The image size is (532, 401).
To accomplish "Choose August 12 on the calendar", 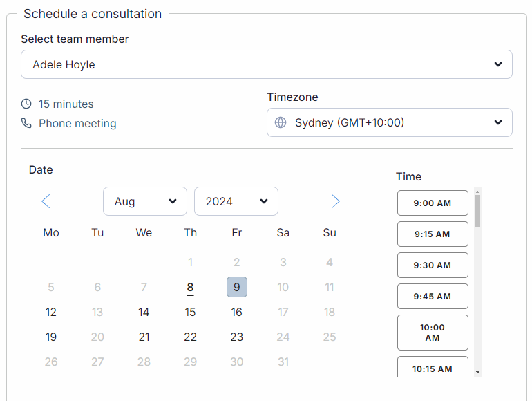I will point(51,312).
